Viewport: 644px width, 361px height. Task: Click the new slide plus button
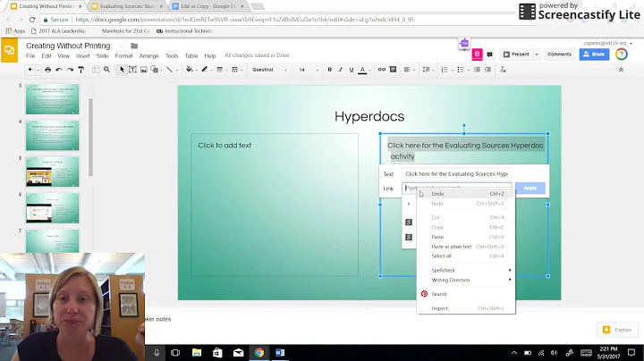coord(30,70)
